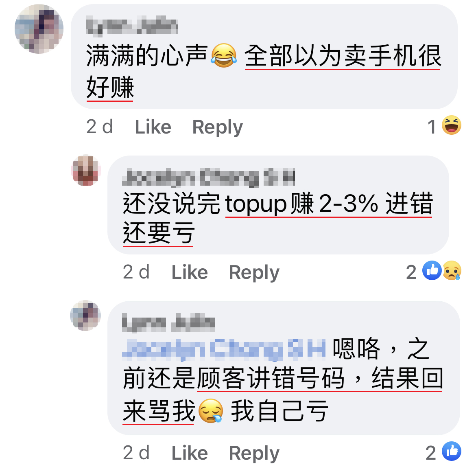Reply to the comment about 卖手机很好赚
The height and width of the screenshot is (467, 476).
[218, 127]
